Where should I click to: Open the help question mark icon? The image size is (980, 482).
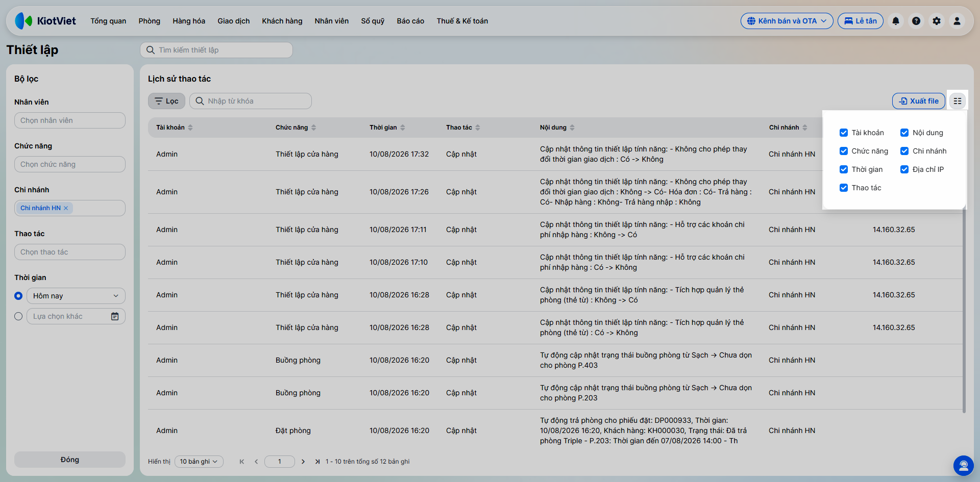pyautogui.click(x=916, y=21)
